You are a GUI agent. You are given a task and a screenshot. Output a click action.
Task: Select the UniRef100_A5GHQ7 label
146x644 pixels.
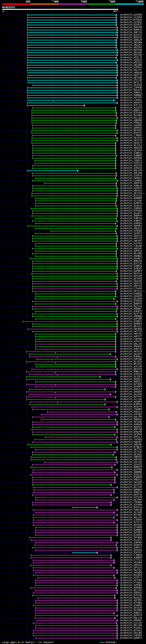(x=131, y=620)
